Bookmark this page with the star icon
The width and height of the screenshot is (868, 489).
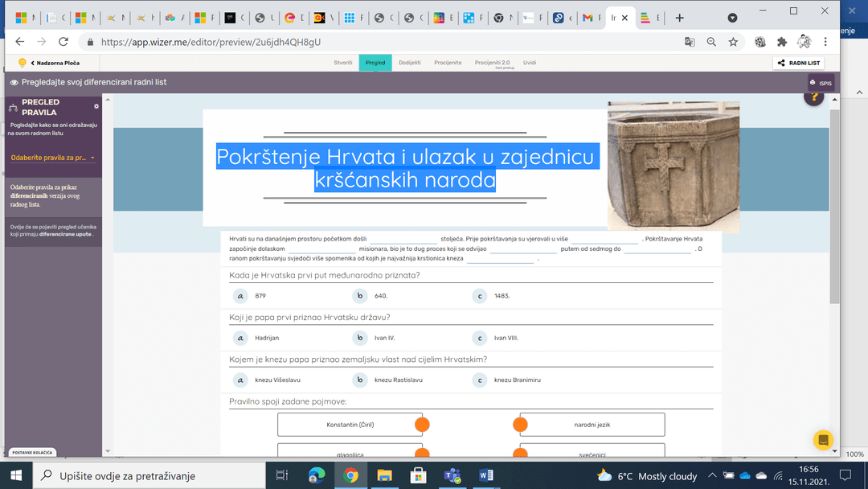(x=733, y=42)
